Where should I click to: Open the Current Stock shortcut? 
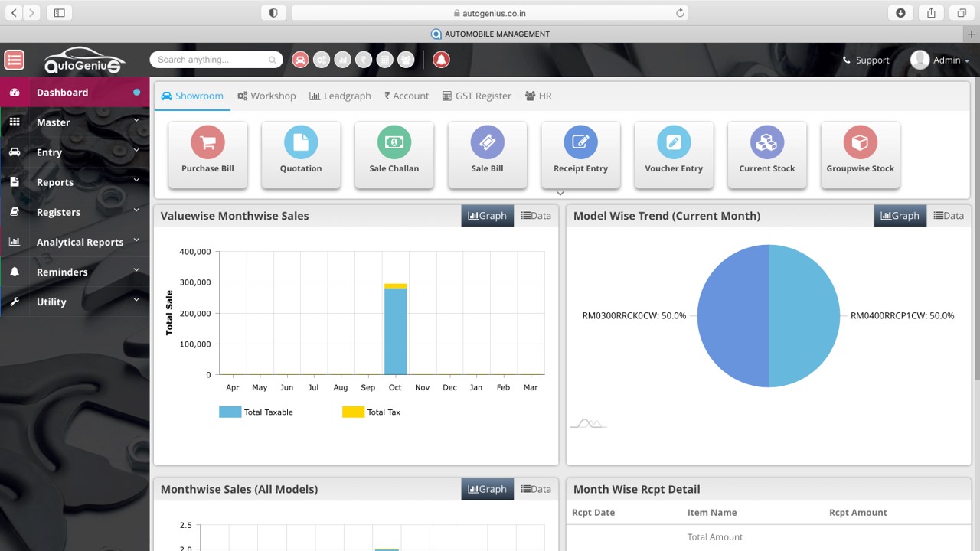(x=766, y=154)
